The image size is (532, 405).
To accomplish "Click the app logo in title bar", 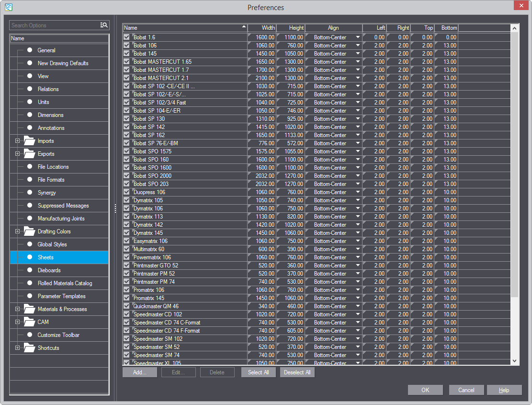I will pos(9,7).
